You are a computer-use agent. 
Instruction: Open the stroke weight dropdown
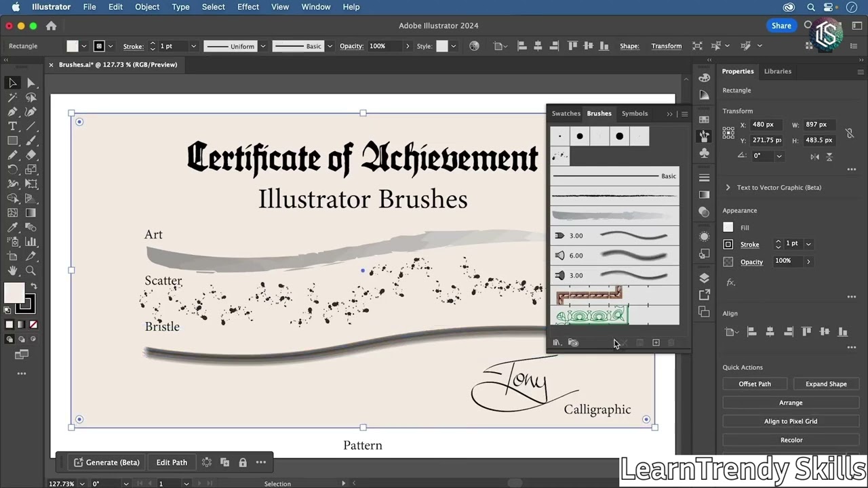193,46
